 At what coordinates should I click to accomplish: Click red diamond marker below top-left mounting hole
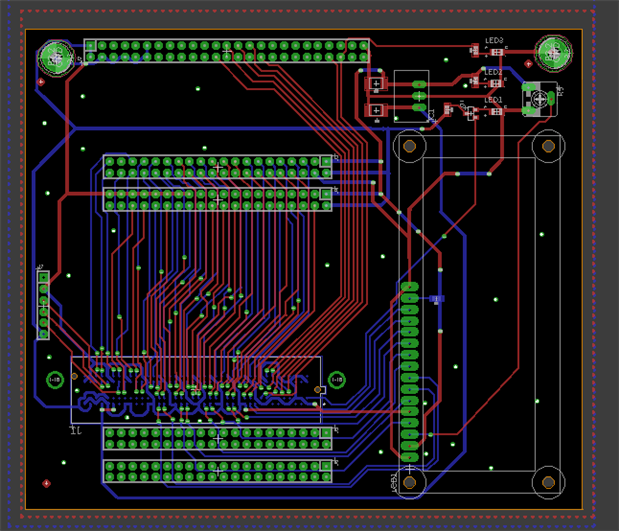coord(41,82)
